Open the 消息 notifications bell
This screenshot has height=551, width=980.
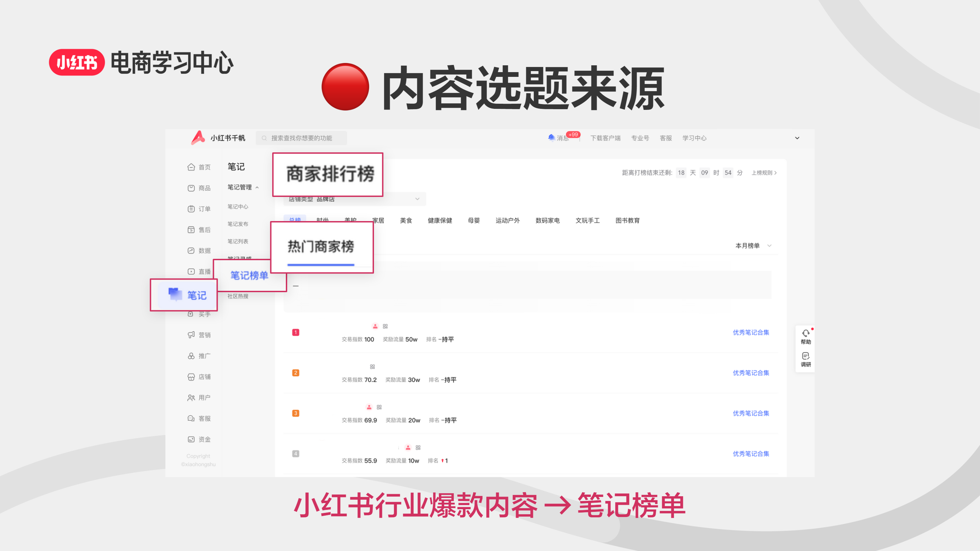click(551, 137)
